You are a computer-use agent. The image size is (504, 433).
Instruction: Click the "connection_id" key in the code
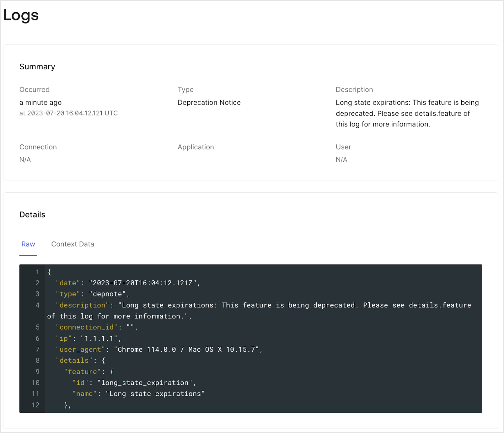[x=87, y=327]
